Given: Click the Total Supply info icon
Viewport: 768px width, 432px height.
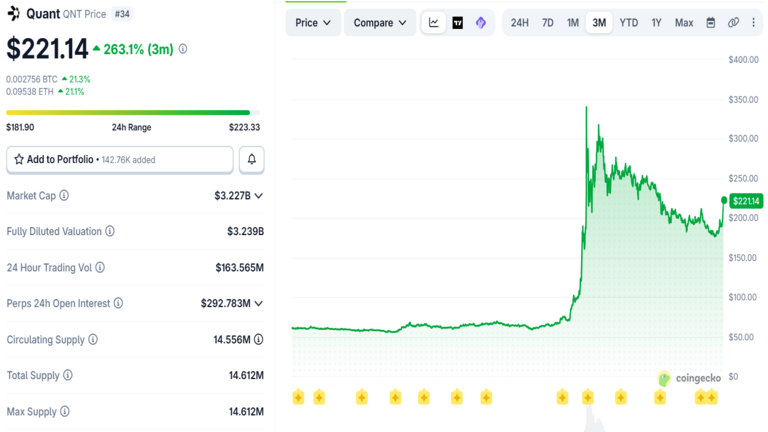Looking at the screenshot, I should pos(68,375).
